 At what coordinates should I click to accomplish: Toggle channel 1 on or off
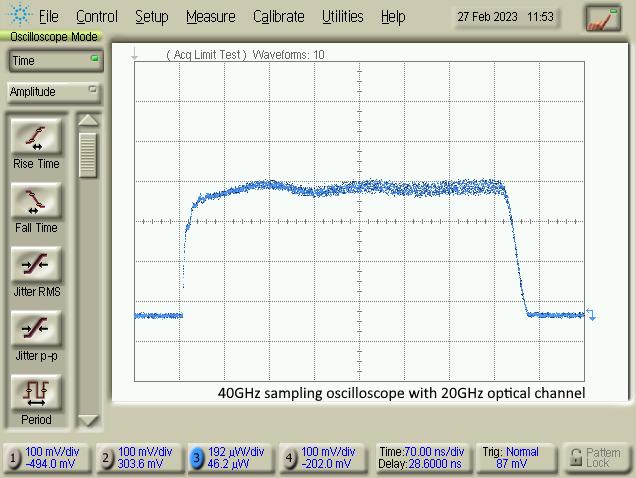click(14, 458)
